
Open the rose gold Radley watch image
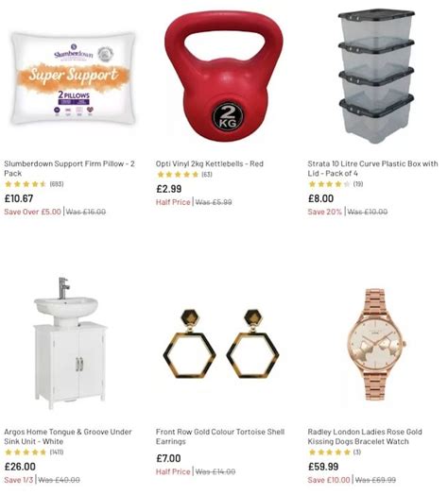click(x=376, y=344)
